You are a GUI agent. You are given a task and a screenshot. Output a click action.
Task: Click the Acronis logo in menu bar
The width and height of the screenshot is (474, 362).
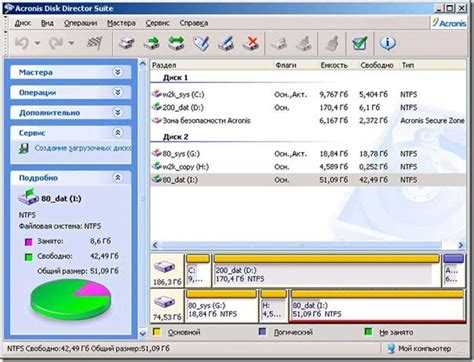(x=449, y=23)
